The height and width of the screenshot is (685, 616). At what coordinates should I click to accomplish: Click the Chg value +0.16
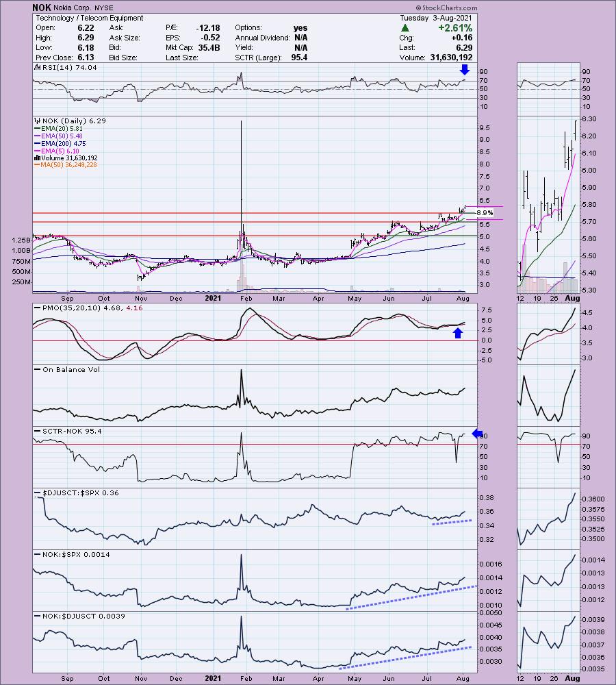(461, 38)
